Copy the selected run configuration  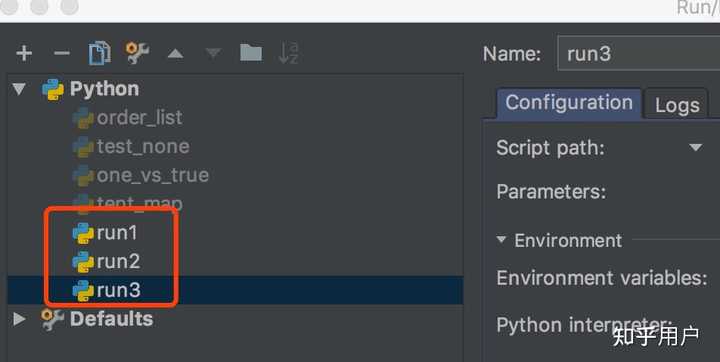point(100,53)
